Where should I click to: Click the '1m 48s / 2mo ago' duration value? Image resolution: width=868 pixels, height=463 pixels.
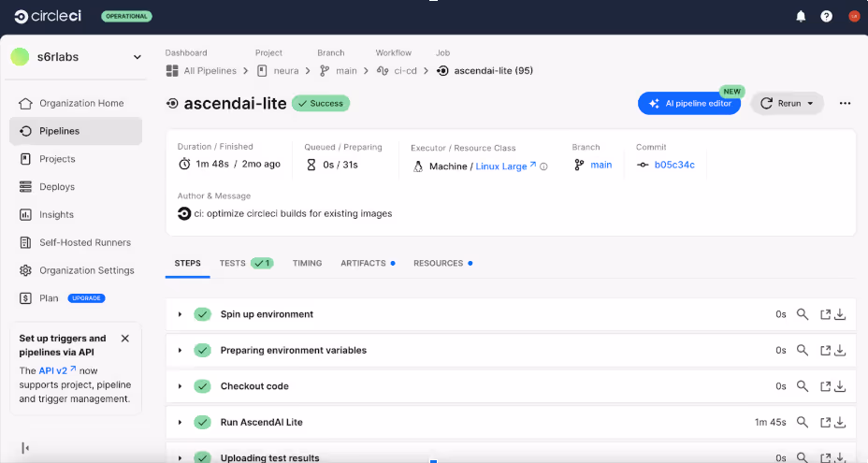[238, 164]
